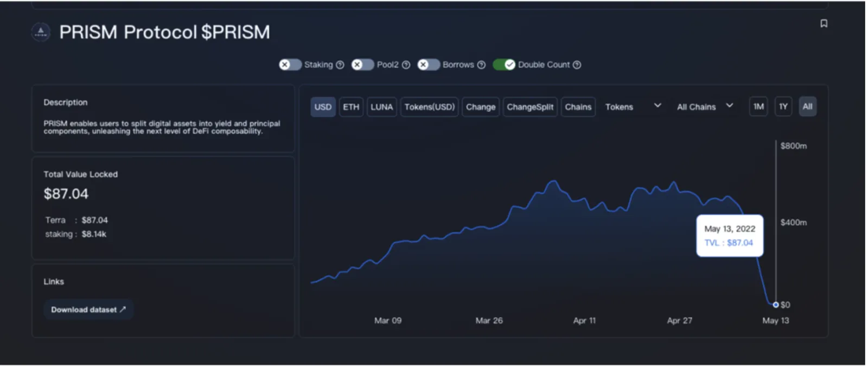Open the Staking help question-mark icon
This screenshot has height=367, width=868.
tap(340, 65)
